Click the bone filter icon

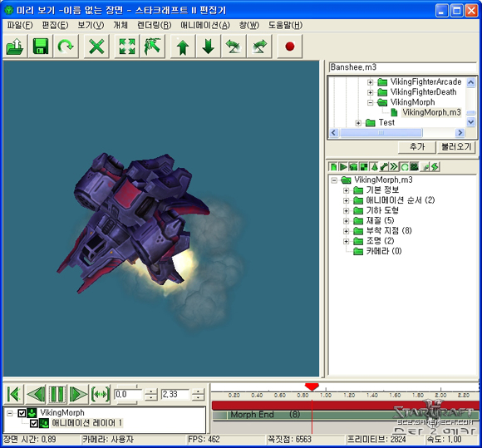(x=384, y=167)
